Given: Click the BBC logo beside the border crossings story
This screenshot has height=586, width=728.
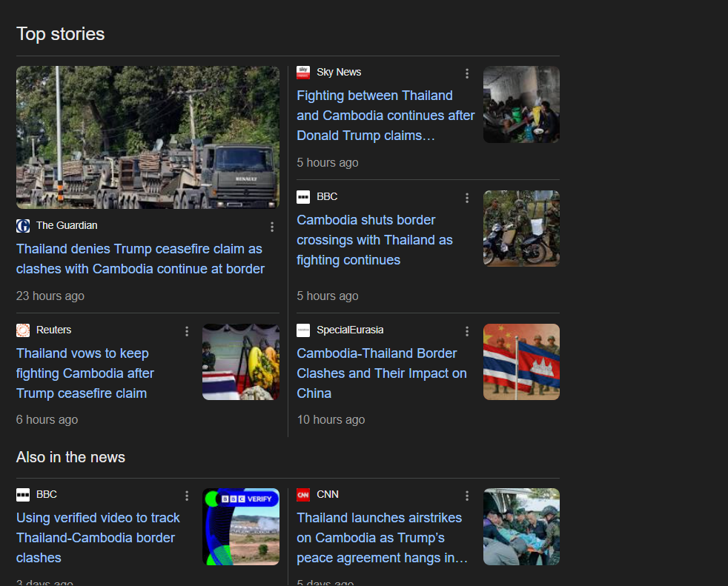Looking at the screenshot, I should click(x=303, y=197).
